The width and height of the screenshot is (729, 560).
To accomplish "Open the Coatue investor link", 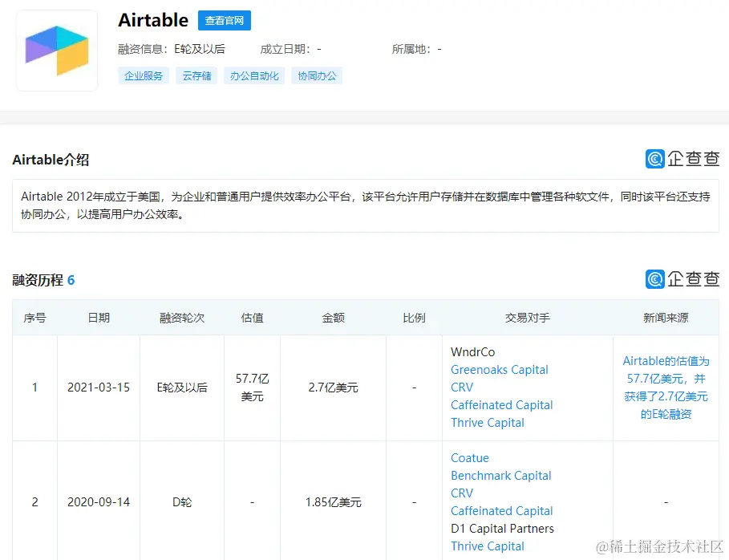I will click(x=470, y=458).
